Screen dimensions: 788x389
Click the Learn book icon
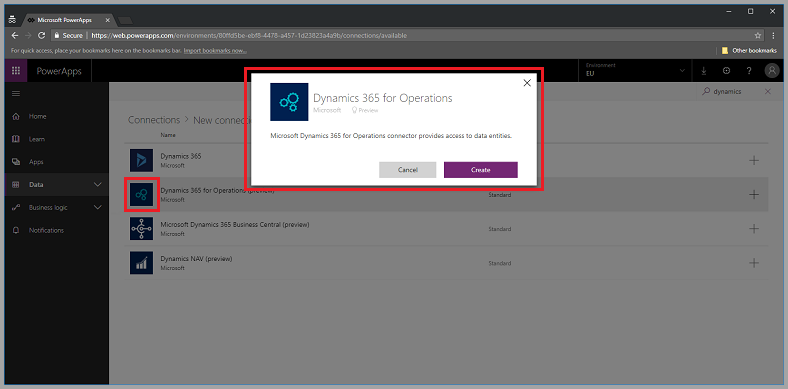pos(16,139)
